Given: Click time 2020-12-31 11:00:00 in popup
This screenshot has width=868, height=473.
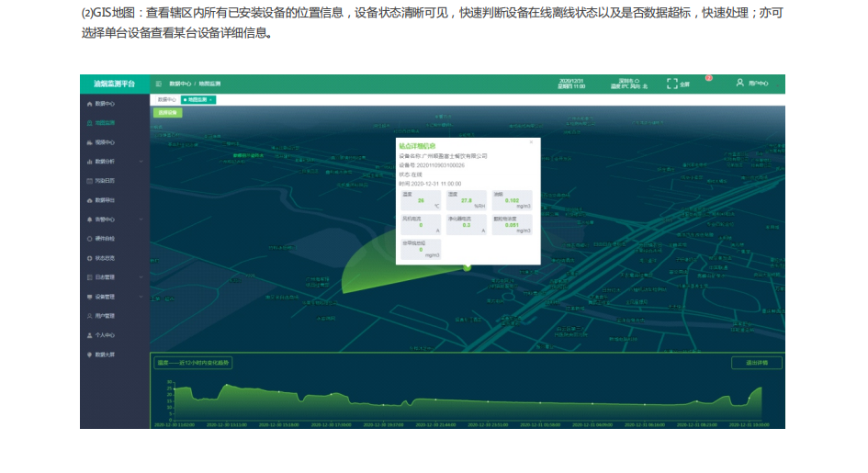Looking at the screenshot, I should pos(436,185).
